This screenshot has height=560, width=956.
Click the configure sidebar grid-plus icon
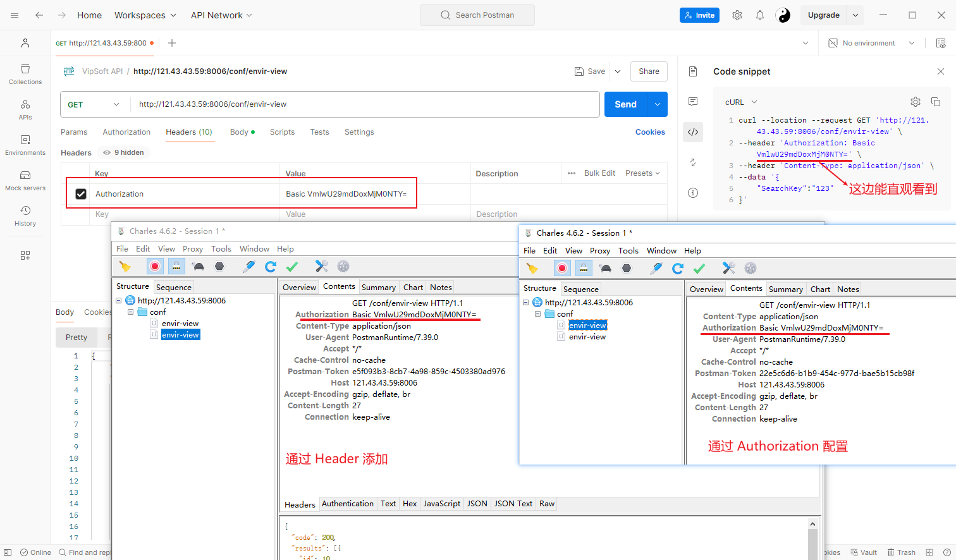tap(25, 255)
